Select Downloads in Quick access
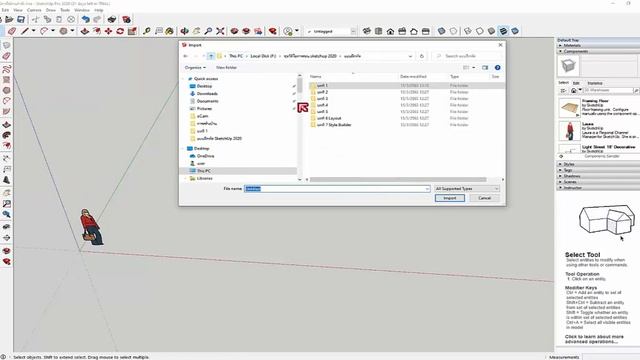The image size is (640, 360). pos(207,93)
